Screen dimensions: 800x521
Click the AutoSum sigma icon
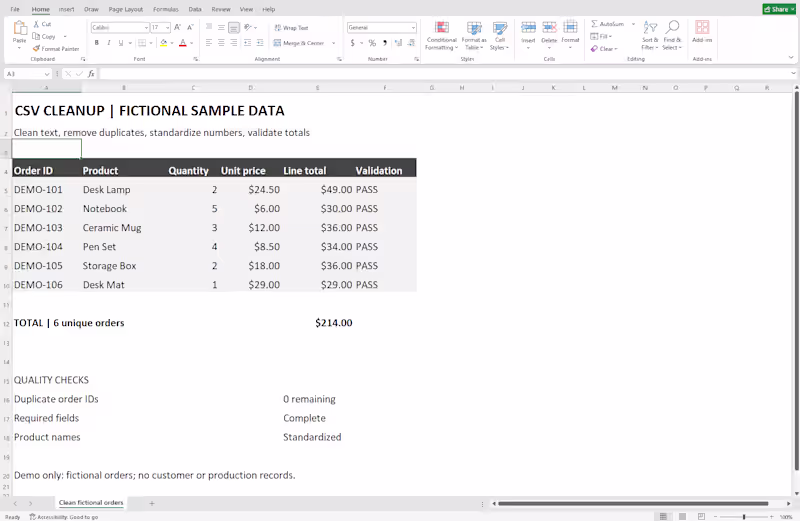coord(594,24)
